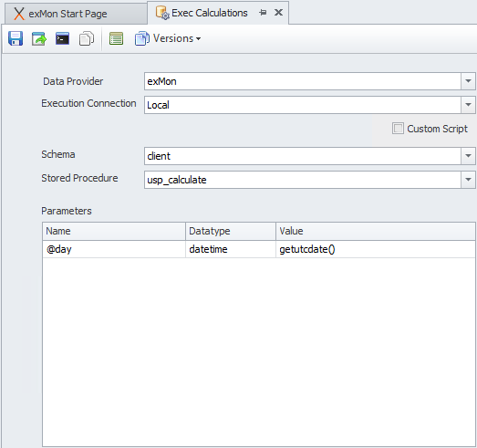Click the export icon with green arrow
The height and width of the screenshot is (448, 477).
tap(39, 38)
